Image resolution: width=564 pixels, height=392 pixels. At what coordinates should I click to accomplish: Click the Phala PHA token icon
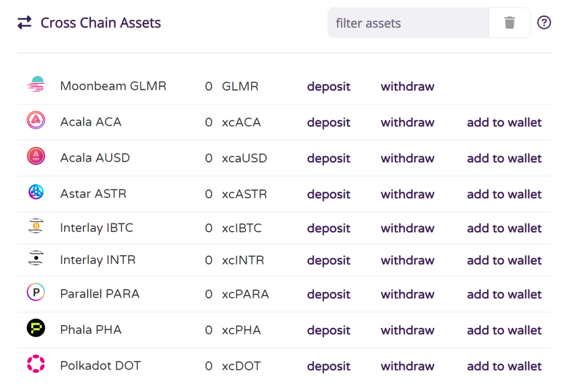pos(36,328)
